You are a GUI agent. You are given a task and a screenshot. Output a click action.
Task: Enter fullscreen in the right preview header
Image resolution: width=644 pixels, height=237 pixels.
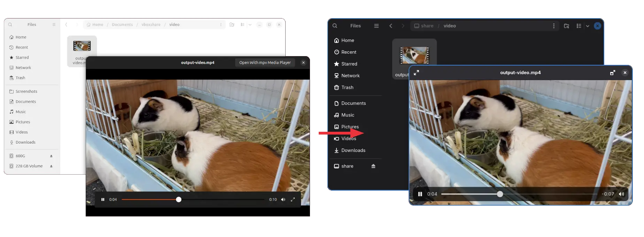(x=416, y=73)
